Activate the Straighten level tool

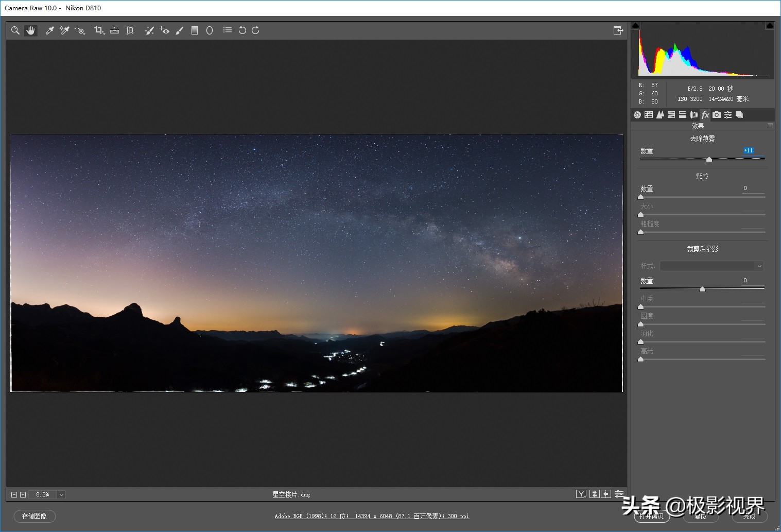(115, 30)
